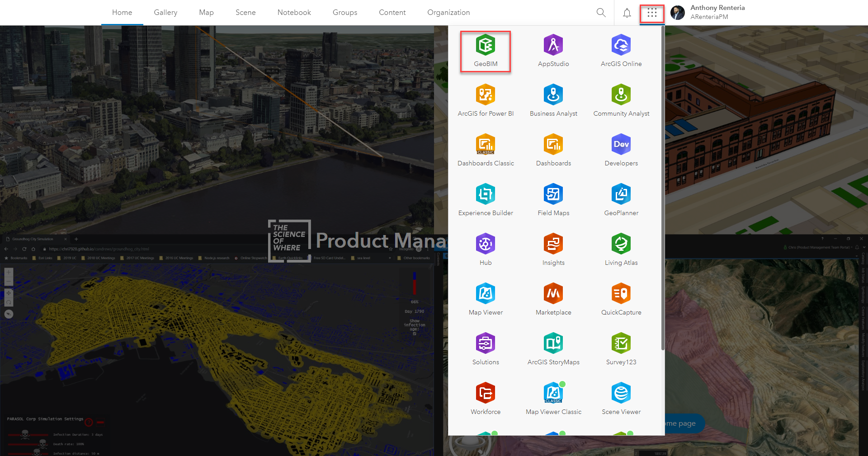Launch Survey123 from the app launcher
The image size is (868, 456).
pyautogui.click(x=621, y=348)
